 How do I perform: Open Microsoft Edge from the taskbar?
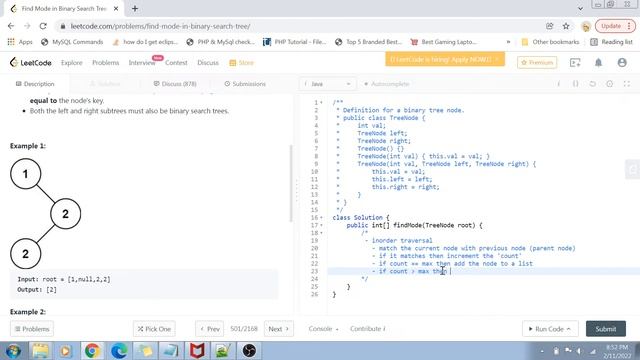[x=119, y=351]
